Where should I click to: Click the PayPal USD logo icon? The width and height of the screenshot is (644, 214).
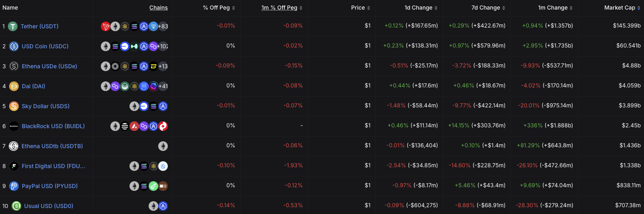tap(14, 186)
